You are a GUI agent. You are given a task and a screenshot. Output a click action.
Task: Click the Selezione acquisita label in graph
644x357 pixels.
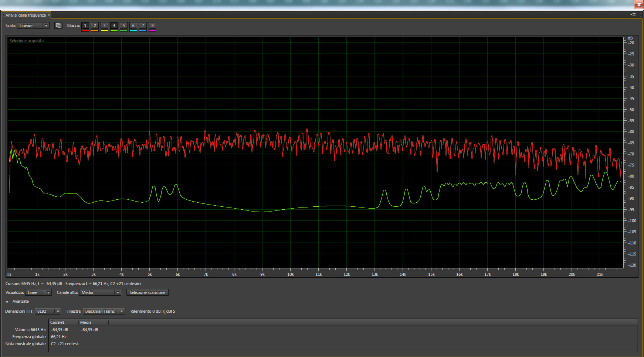[27, 41]
